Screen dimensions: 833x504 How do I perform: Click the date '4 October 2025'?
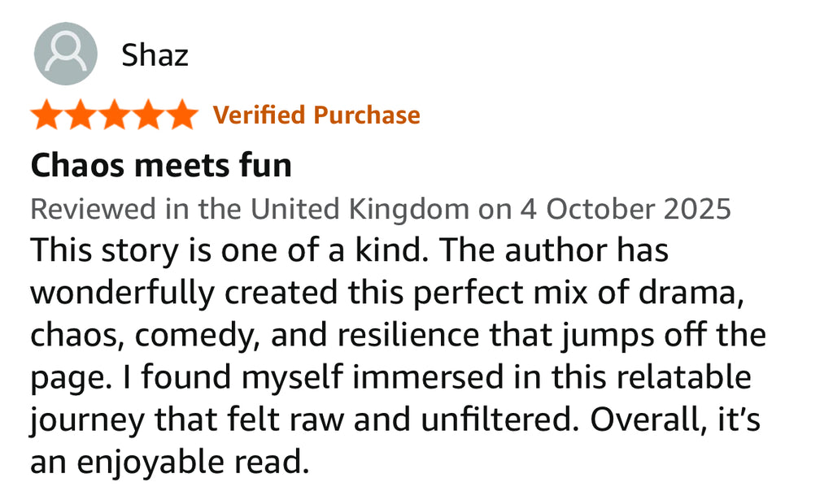(x=626, y=209)
